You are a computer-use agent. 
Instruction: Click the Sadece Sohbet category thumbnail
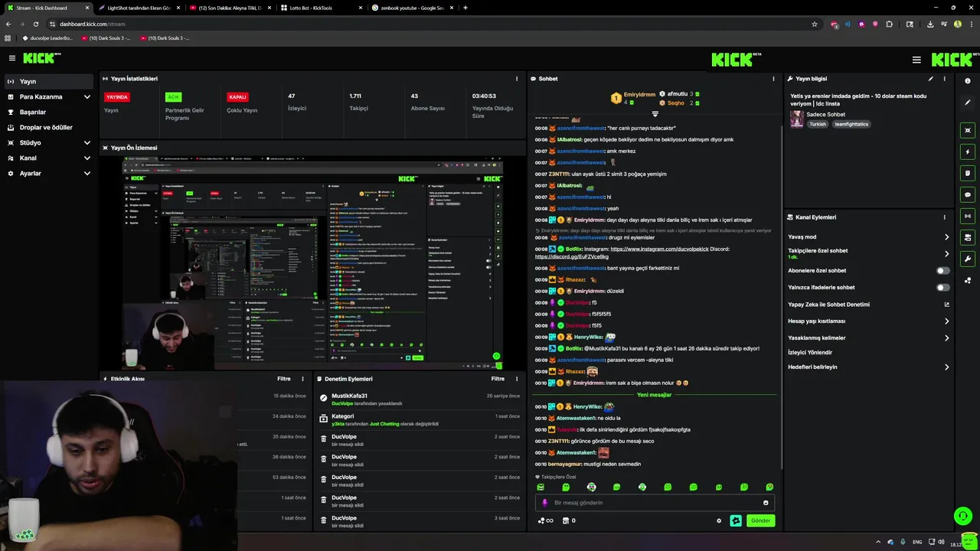click(797, 119)
